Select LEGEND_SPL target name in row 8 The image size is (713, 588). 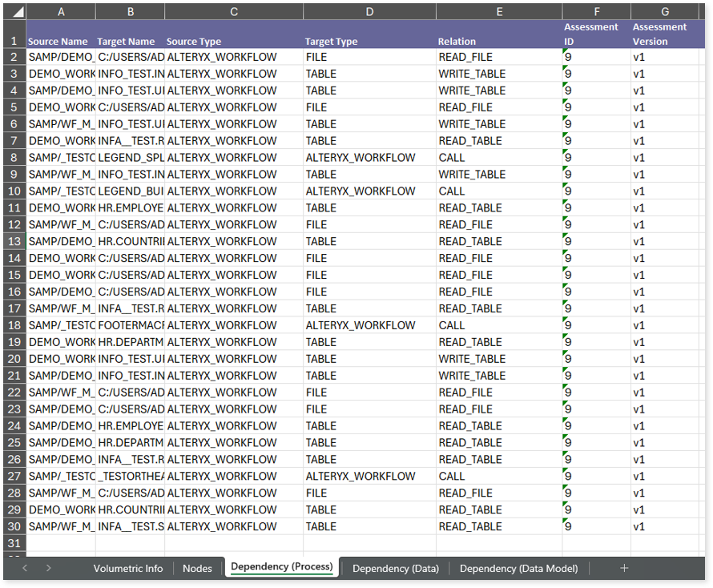coord(131,157)
